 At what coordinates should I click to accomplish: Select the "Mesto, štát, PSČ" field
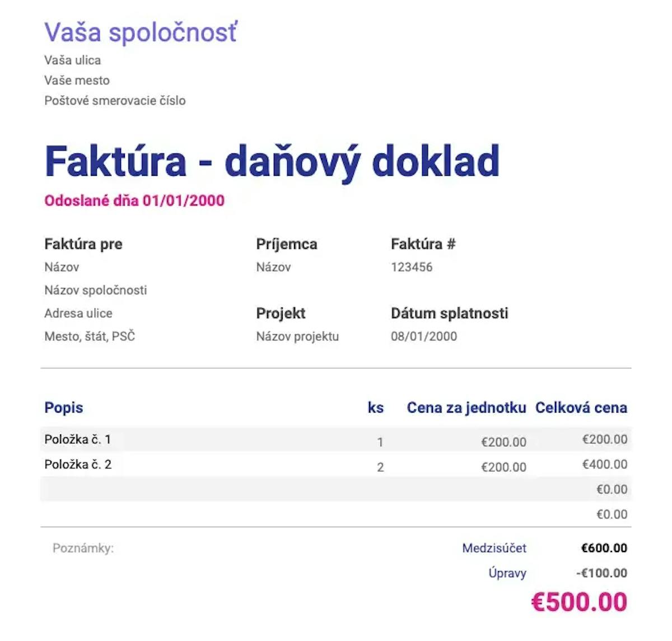coord(90,336)
